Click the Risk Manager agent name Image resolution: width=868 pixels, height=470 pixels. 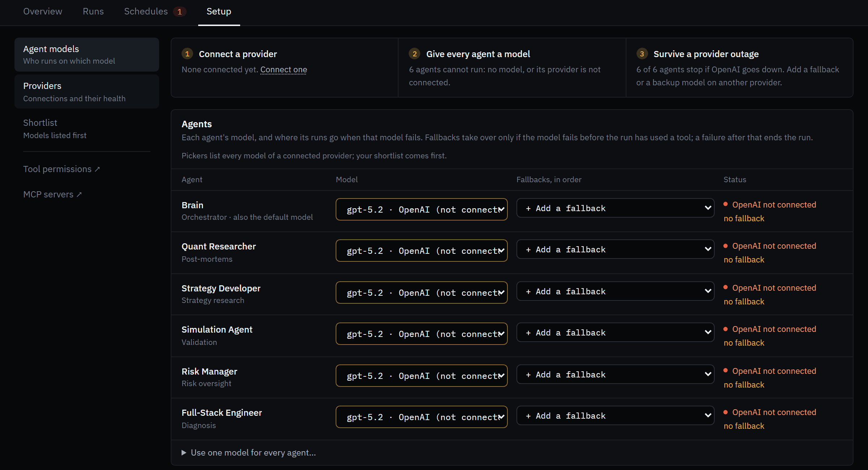(x=209, y=371)
